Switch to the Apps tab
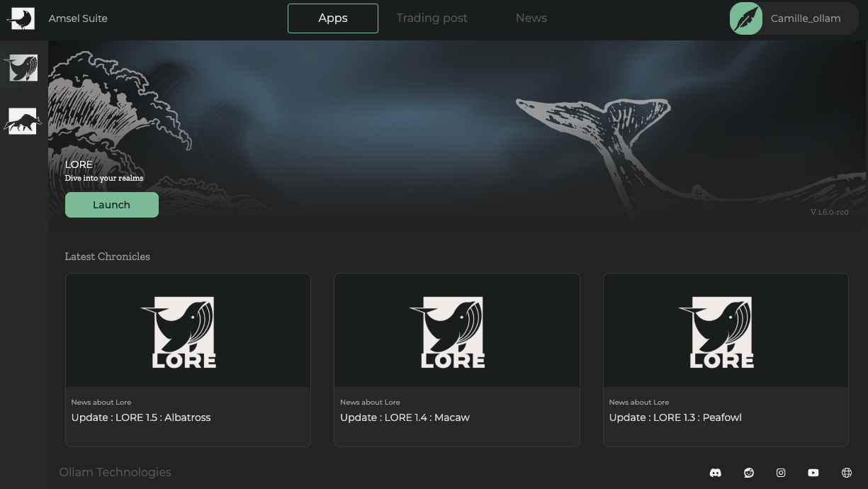This screenshot has width=868, height=489. (332, 18)
